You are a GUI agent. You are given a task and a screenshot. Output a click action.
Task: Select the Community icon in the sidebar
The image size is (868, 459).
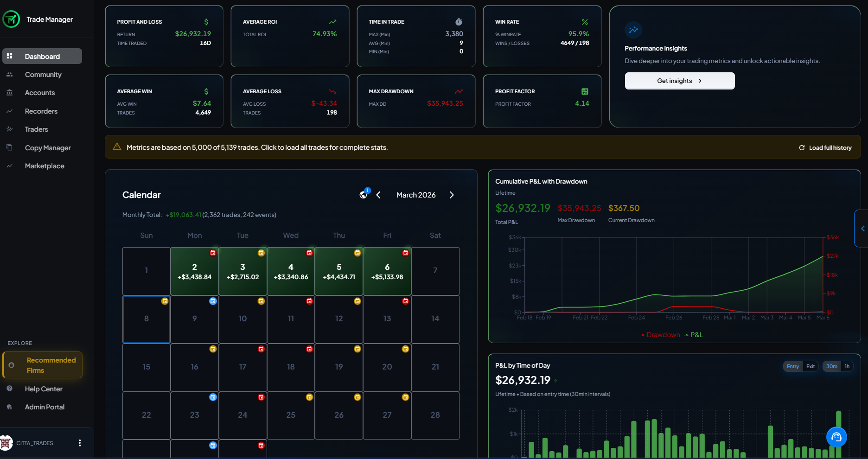9,74
